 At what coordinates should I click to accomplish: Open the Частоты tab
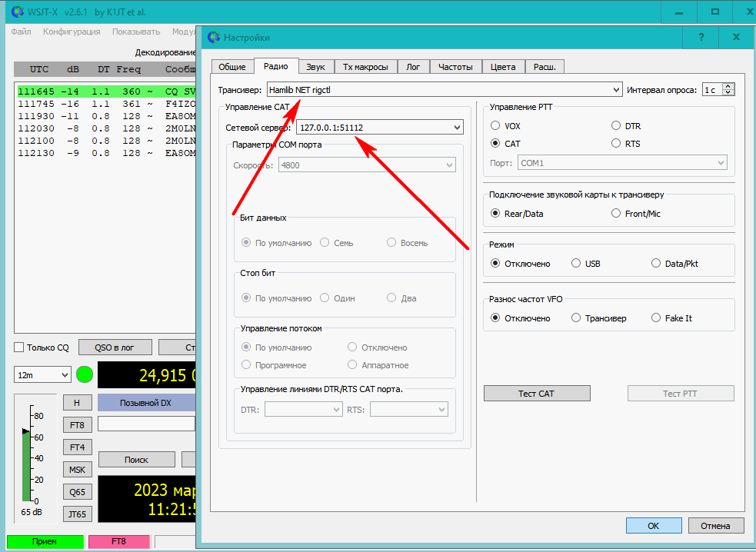click(455, 67)
